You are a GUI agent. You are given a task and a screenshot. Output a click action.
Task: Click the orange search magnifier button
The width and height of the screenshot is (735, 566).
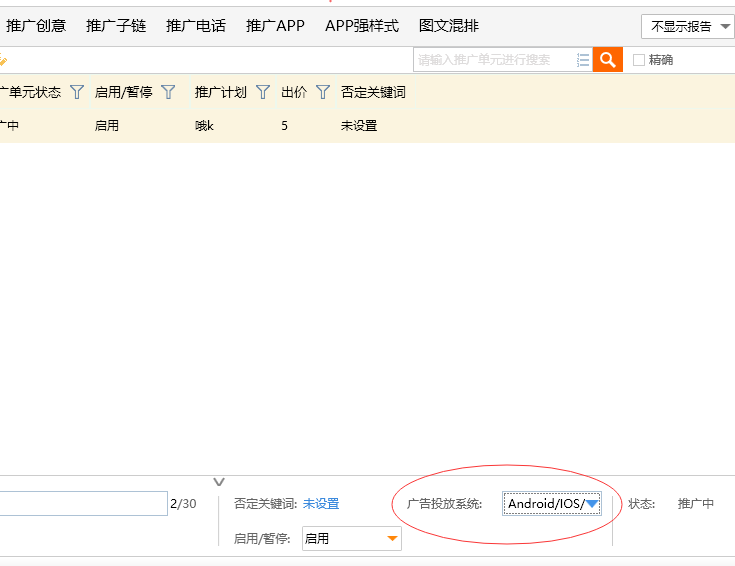point(607,60)
